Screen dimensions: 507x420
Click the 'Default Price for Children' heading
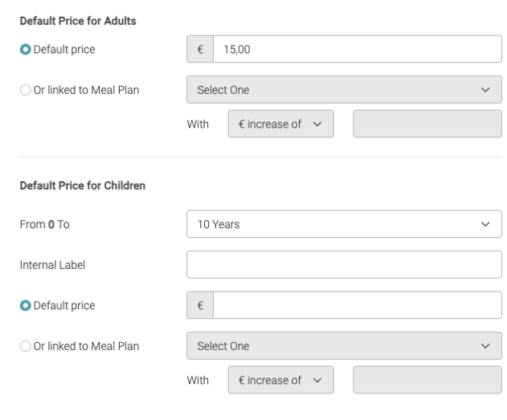(x=83, y=186)
